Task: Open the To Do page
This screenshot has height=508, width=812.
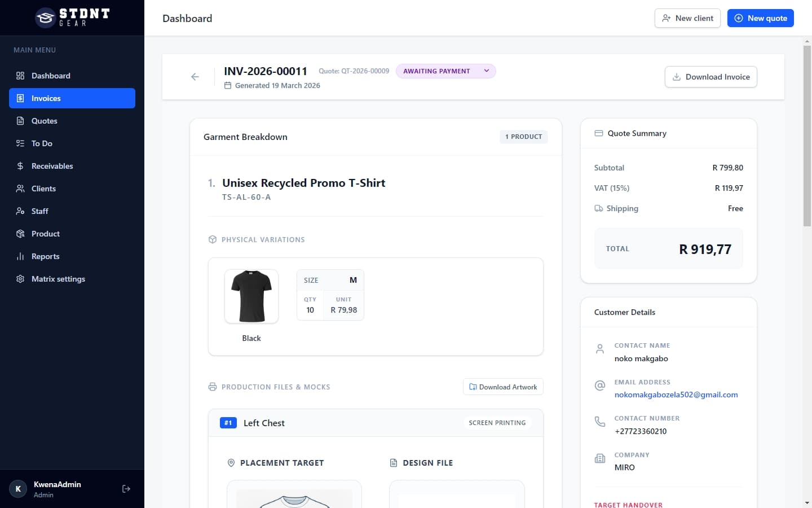Action: pyautogui.click(x=72, y=143)
